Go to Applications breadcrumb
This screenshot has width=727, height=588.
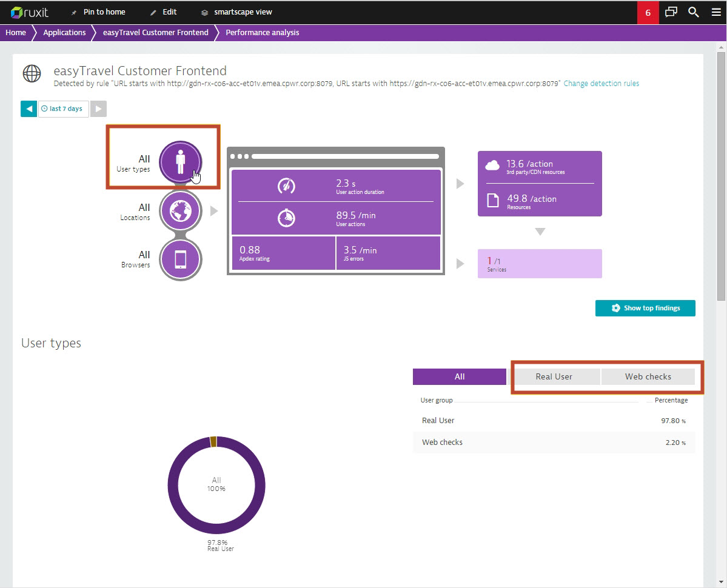tap(64, 33)
